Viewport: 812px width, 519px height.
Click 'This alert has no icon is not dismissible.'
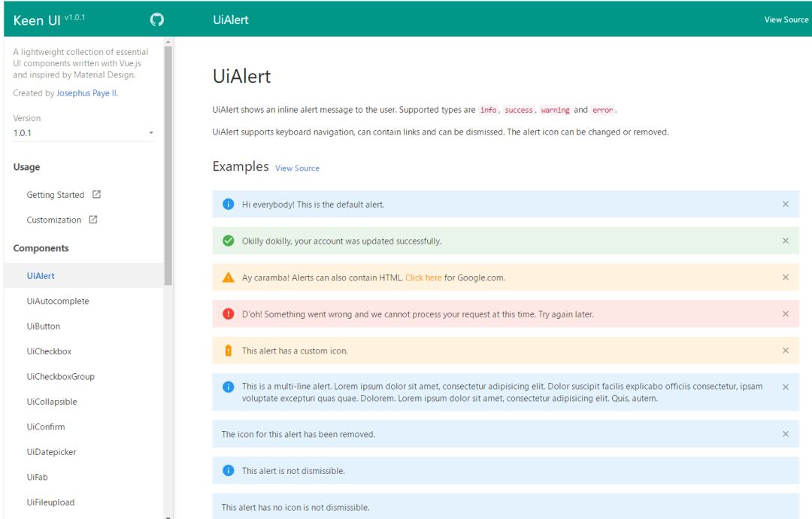(x=295, y=508)
